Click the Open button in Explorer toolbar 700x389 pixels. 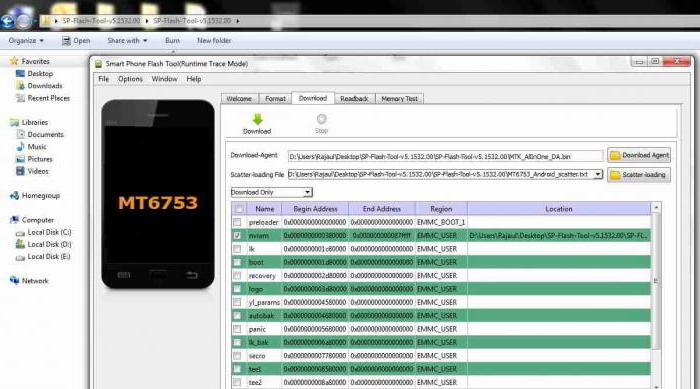pyautogui.click(x=76, y=41)
